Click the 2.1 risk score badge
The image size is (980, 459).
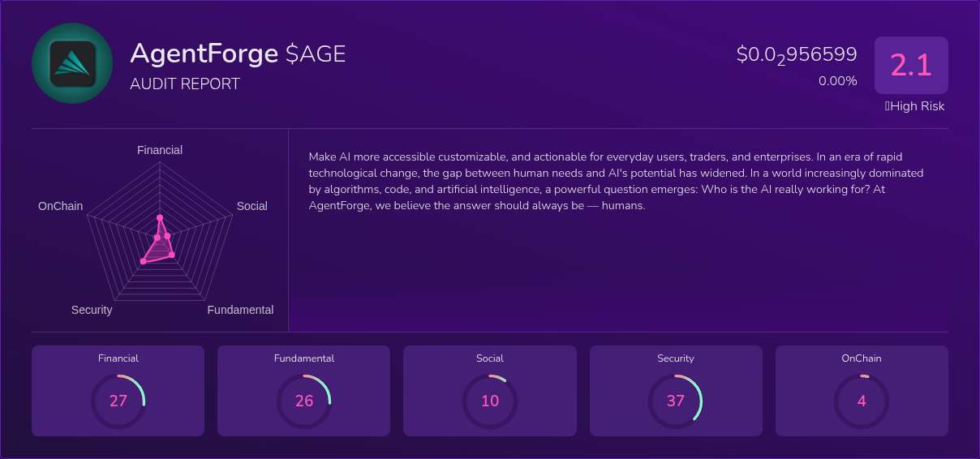(911, 65)
